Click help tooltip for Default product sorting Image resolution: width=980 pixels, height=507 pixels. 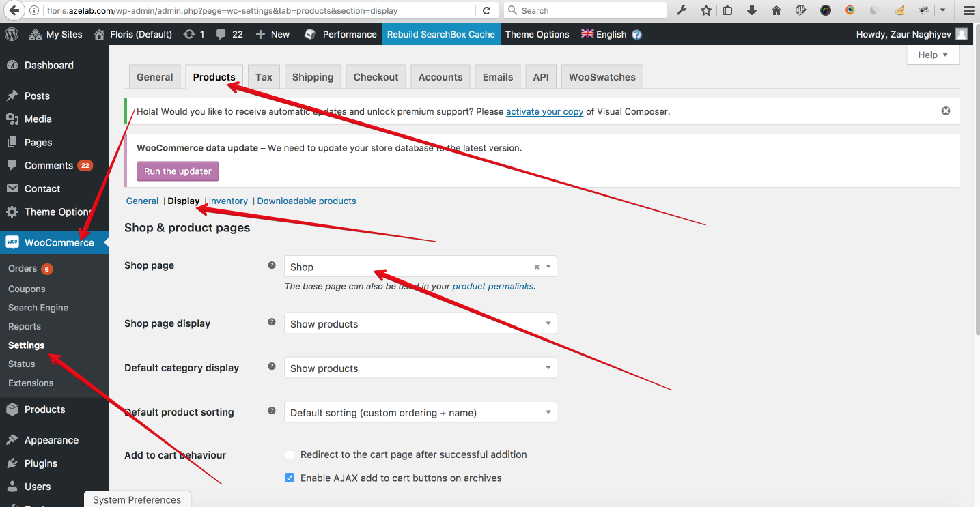272,411
